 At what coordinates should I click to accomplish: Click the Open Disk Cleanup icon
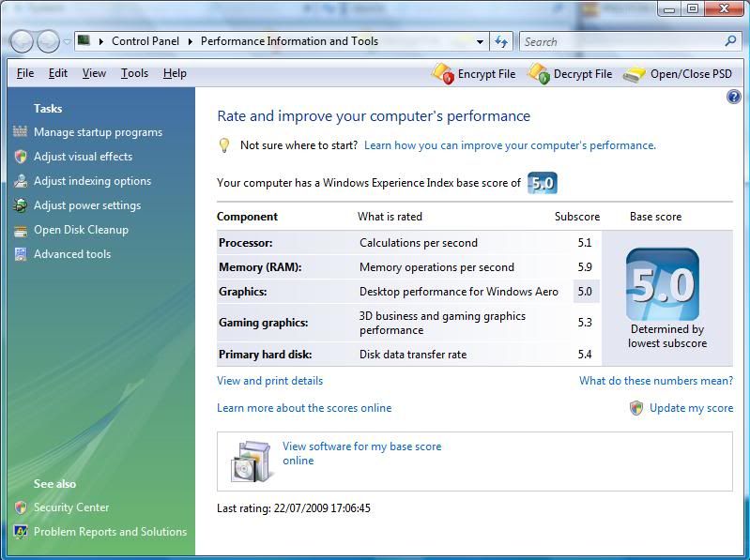[x=21, y=230]
